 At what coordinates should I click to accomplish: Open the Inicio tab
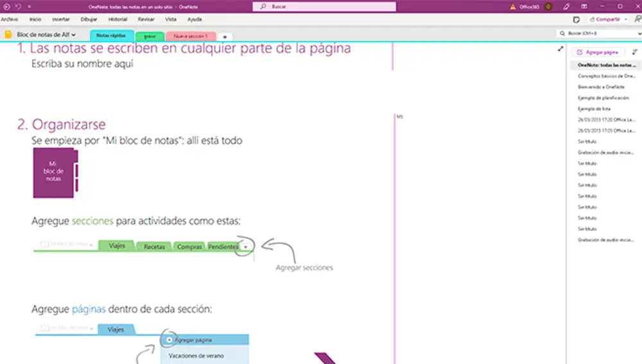point(35,19)
